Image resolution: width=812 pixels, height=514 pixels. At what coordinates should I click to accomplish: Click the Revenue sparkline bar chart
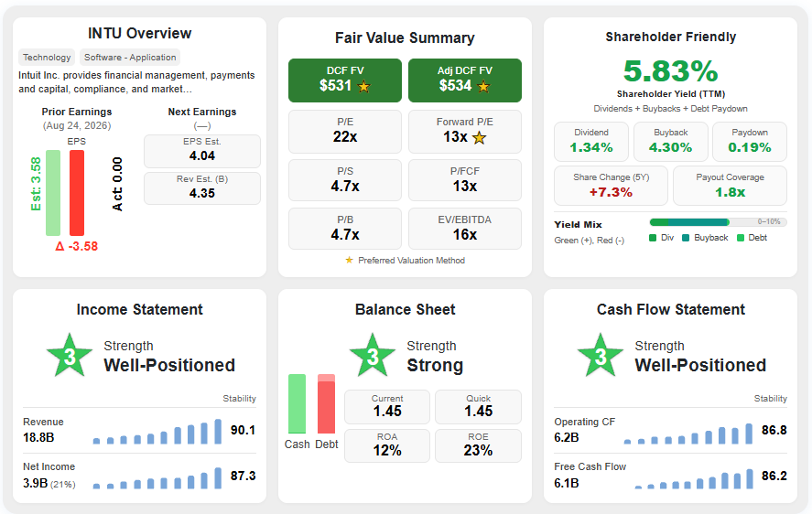pyautogui.click(x=157, y=432)
